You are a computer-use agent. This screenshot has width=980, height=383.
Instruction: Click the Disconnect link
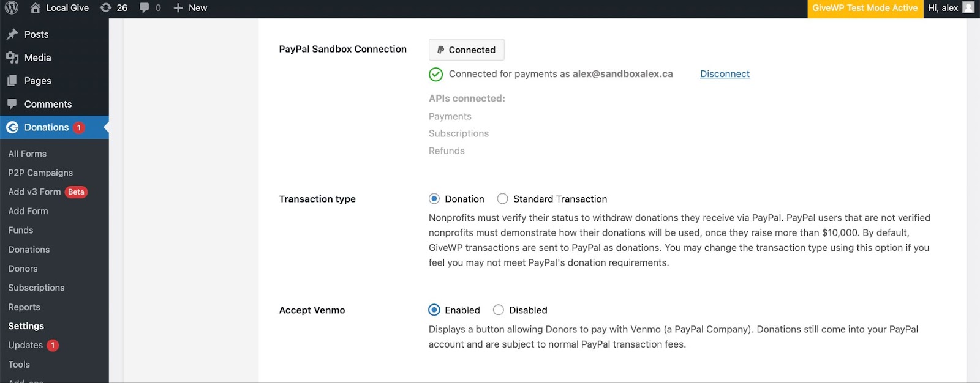pos(725,74)
